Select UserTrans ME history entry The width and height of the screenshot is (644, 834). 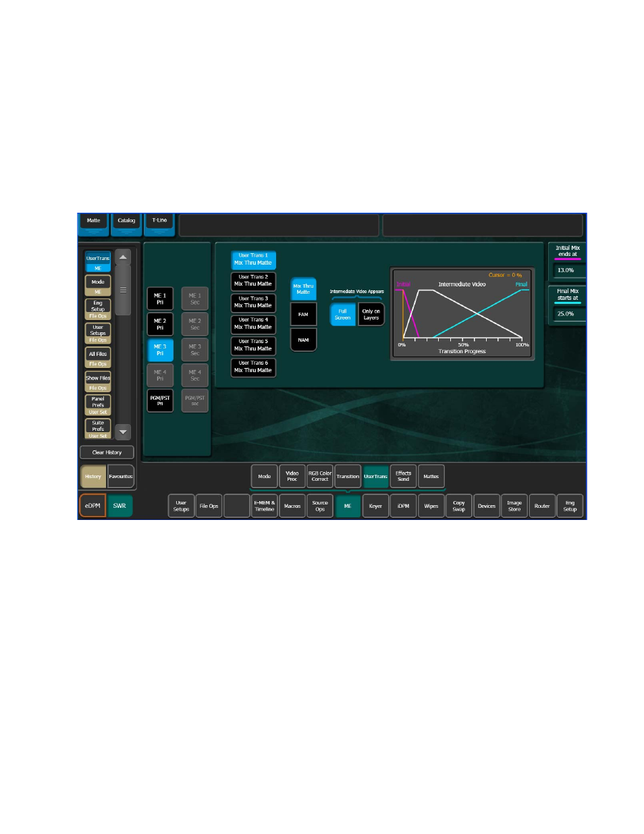[98, 262]
